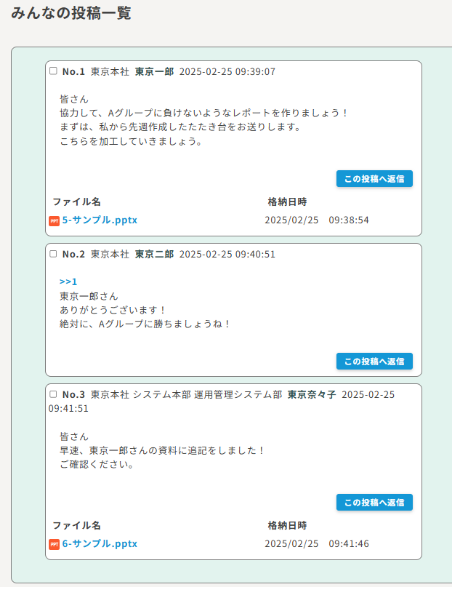Click the PPT icon beside 6-サンプル.pptx
This screenshot has width=452, height=594.
(x=54, y=544)
